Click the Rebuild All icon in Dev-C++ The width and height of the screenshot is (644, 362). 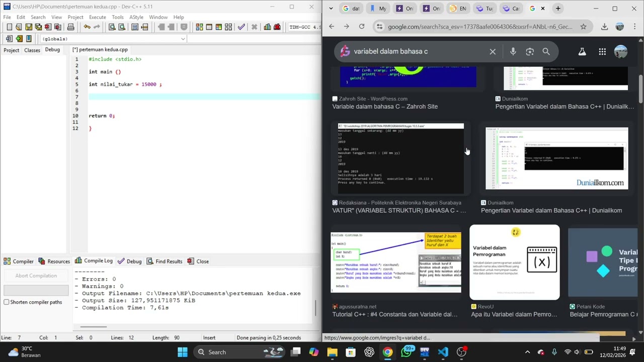(228, 27)
